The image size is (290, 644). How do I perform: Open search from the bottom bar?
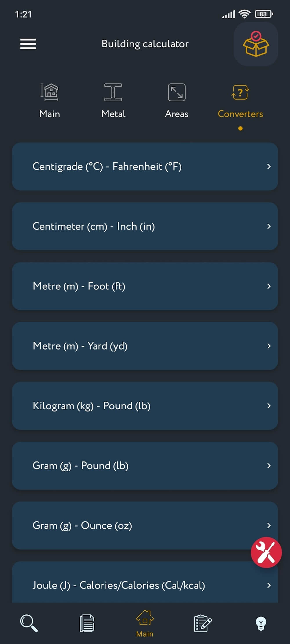[29, 623]
